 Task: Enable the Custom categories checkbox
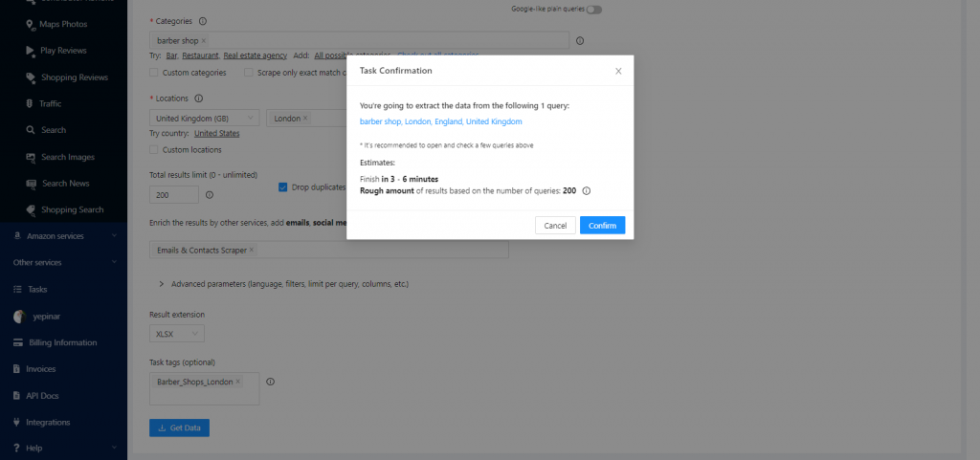(155, 72)
